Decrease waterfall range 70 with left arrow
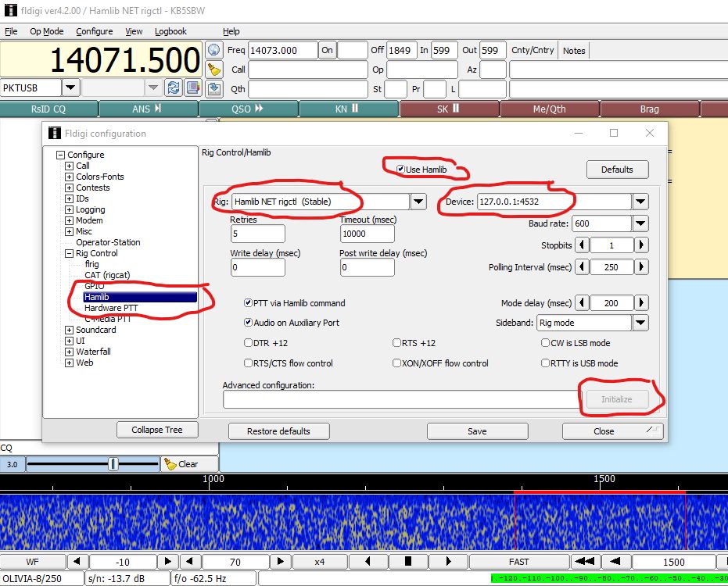728x586 pixels. [189, 562]
